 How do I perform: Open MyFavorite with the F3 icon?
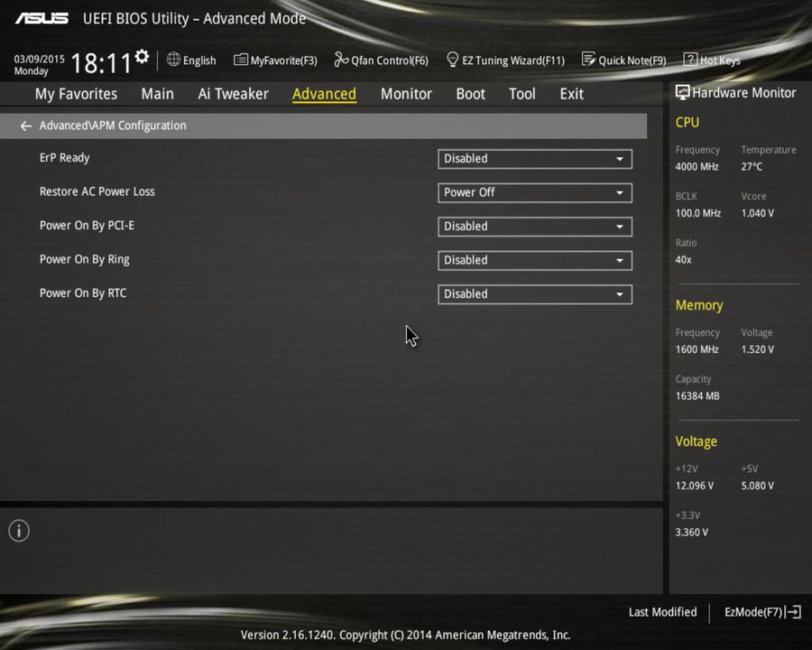275,60
